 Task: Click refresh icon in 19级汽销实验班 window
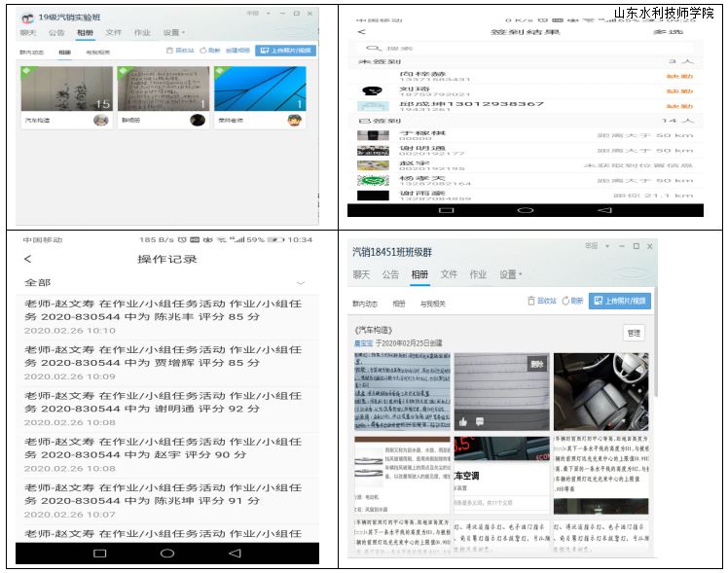(x=202, y=51)
